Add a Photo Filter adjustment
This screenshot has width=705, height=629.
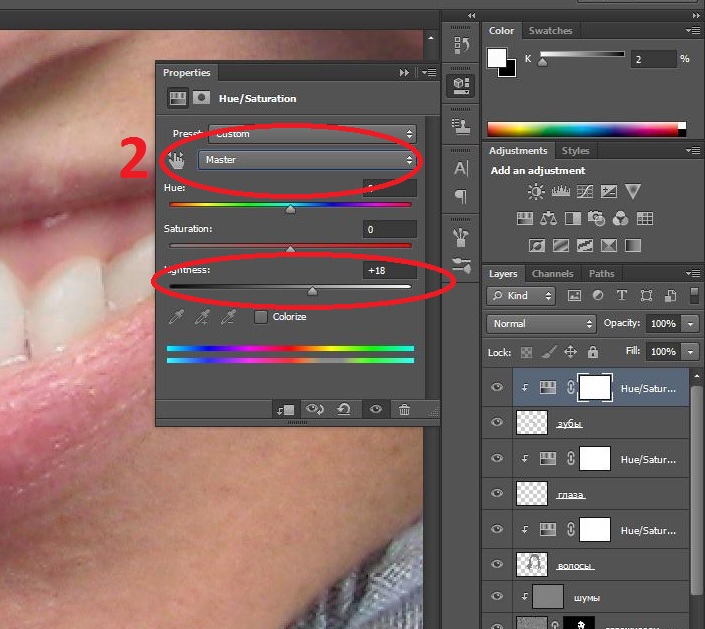[596, 219]
